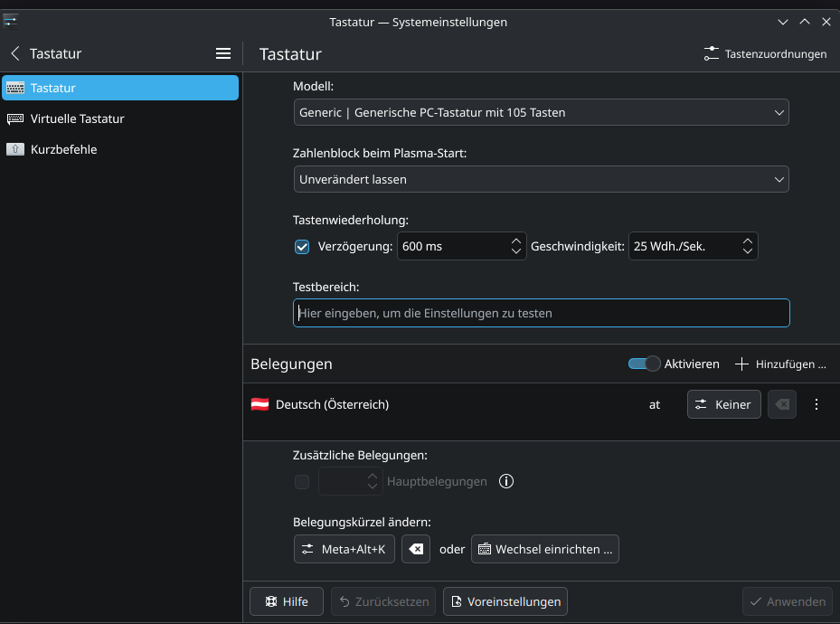Click the info icon beside Hauptbelegungen

click(506, 482)
